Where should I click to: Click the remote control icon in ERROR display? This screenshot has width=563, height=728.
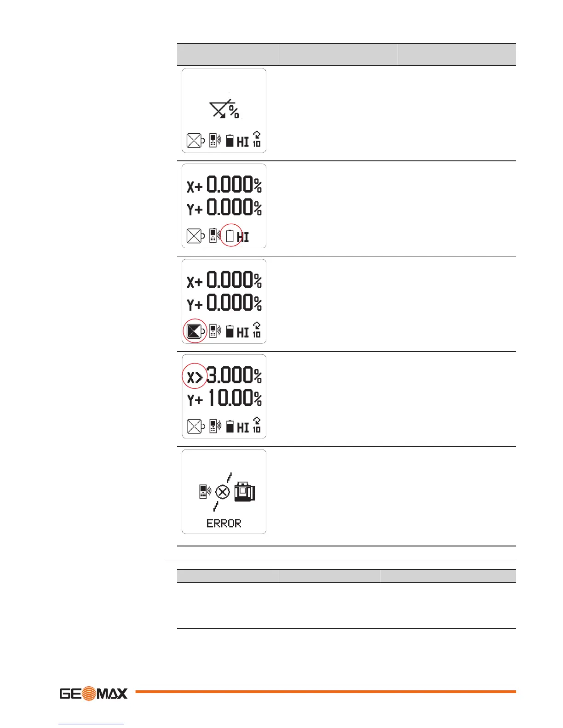click(x=205, y=491)
